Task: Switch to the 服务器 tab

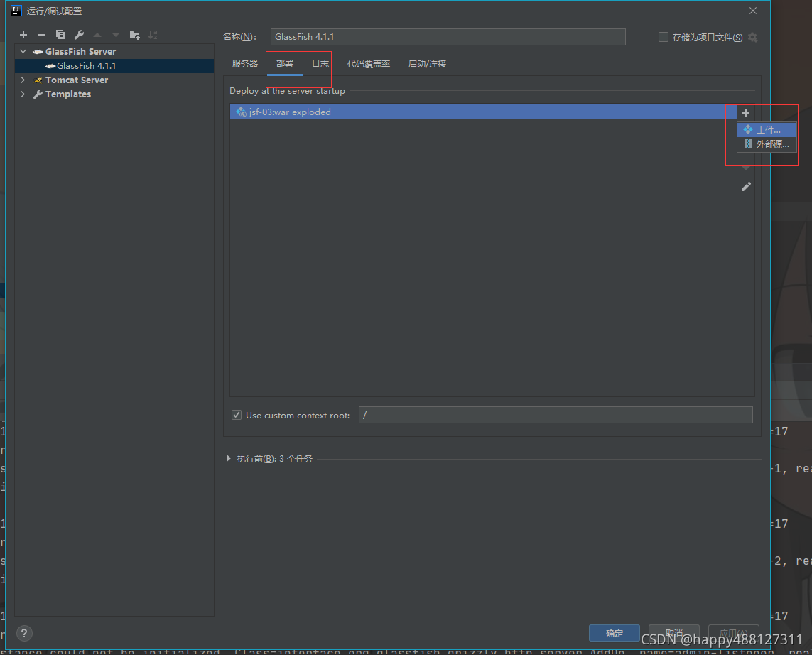Action: coord(245,64)
